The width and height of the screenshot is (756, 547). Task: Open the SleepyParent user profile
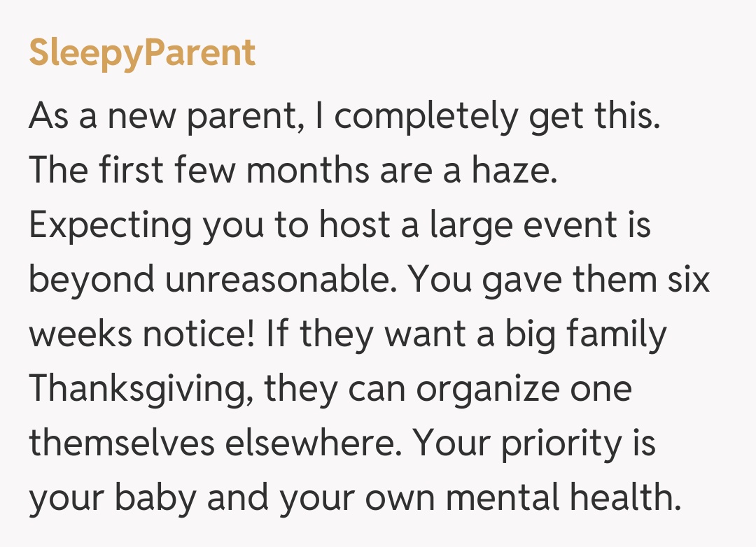pyautogui.click(x=142, y=53)
